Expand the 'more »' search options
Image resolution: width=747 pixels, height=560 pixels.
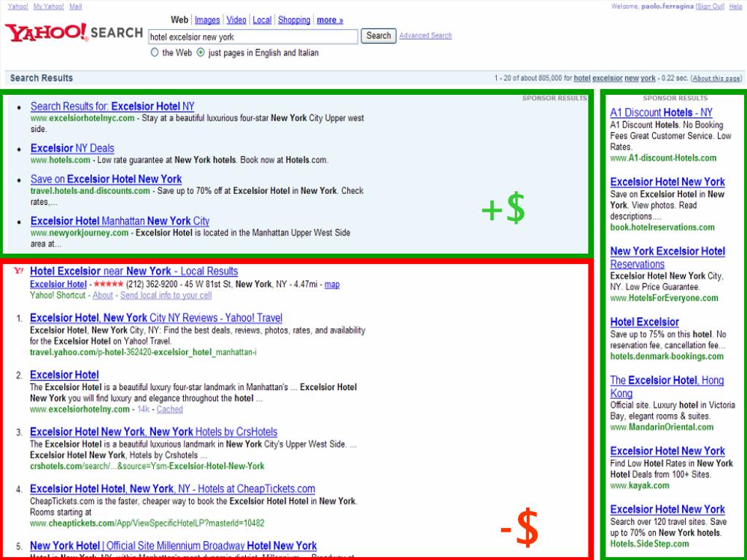(330, 20)
